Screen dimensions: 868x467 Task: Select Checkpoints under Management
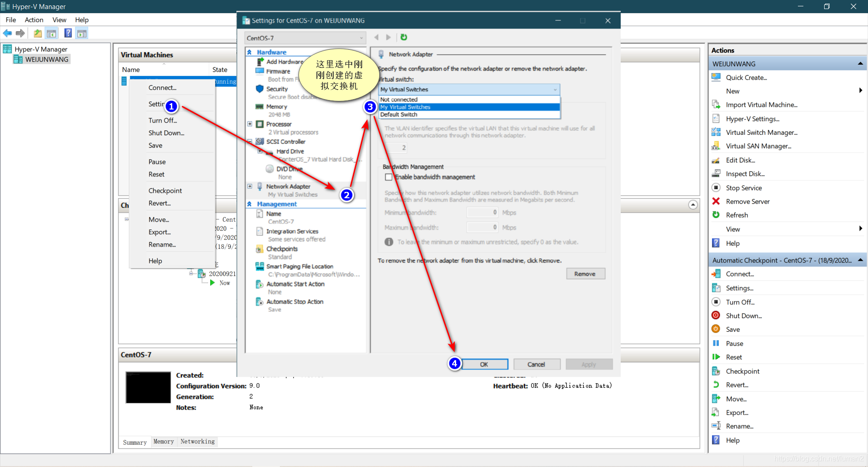pos(282,249)
